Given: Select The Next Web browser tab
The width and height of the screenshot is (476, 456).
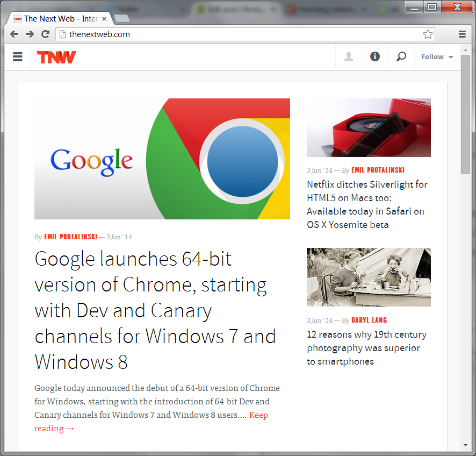Looking at the screenshot, I should click(59, 19).
